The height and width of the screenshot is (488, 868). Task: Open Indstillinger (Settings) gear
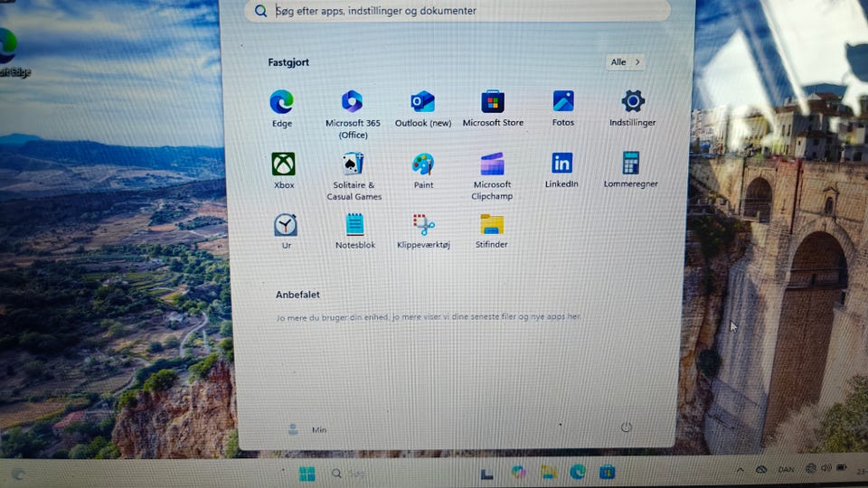click(632, 108)
